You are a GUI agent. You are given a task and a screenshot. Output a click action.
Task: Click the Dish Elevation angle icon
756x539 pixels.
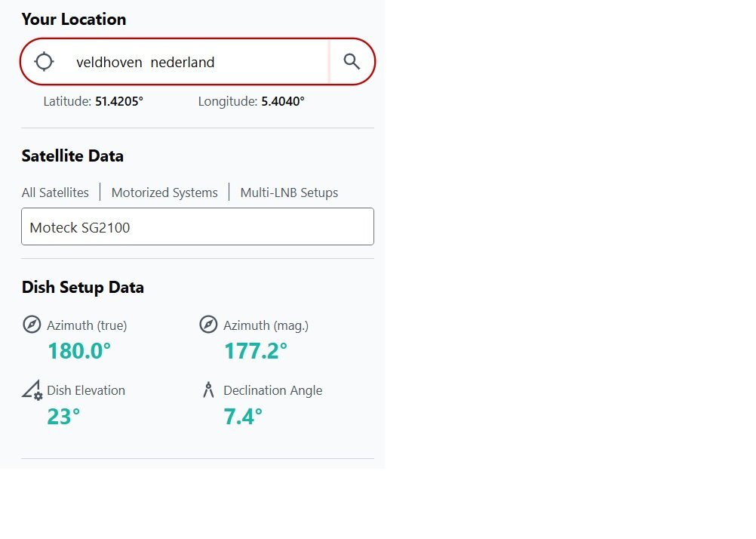pyautogui.click(x=32, y=390)
